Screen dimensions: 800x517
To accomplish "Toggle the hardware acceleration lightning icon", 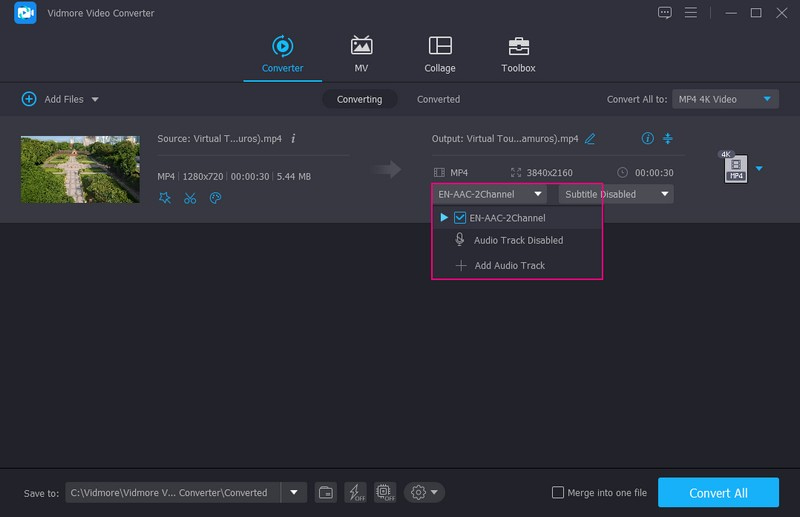I will click(x=355, y=492).
